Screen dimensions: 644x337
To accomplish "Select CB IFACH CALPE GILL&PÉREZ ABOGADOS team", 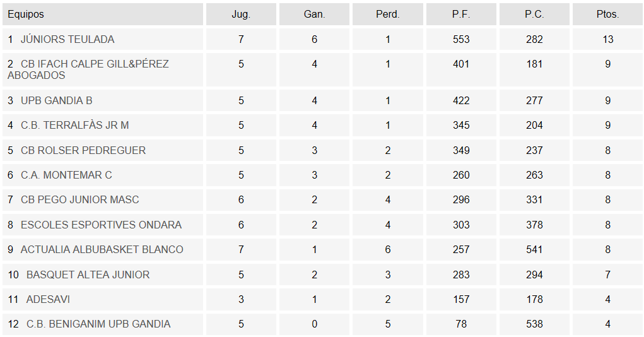I will (88, 69).
